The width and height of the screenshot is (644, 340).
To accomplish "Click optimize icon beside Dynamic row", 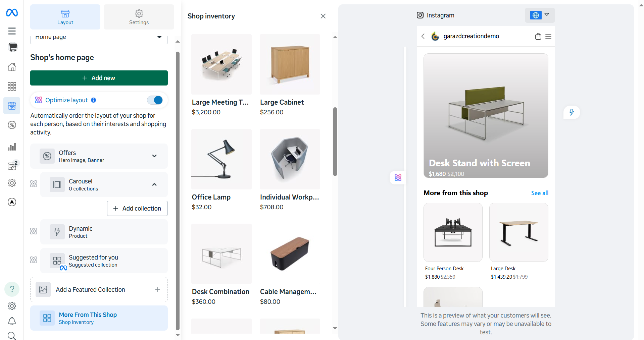I will pyautogui.click(x=34, y=231).
